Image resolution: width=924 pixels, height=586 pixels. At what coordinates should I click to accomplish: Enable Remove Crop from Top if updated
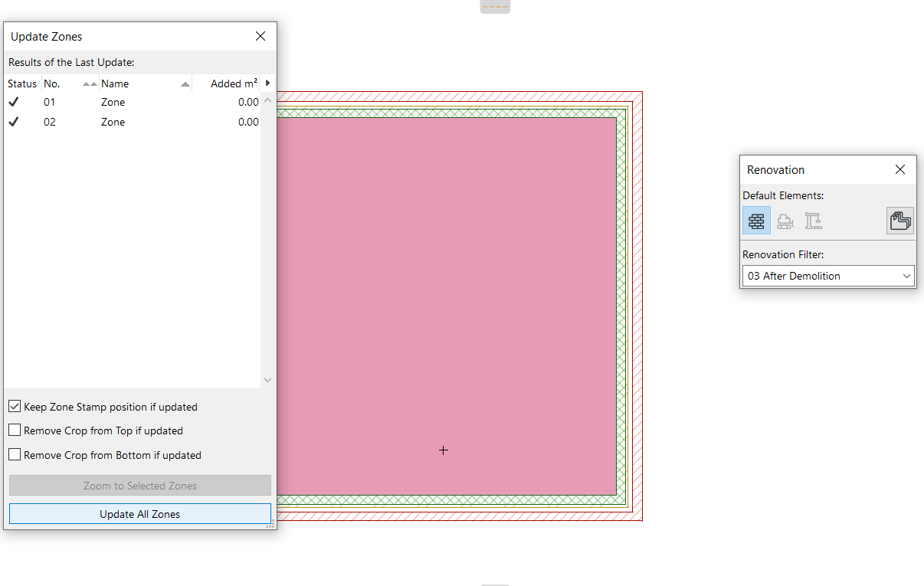[x=15, y=430]
